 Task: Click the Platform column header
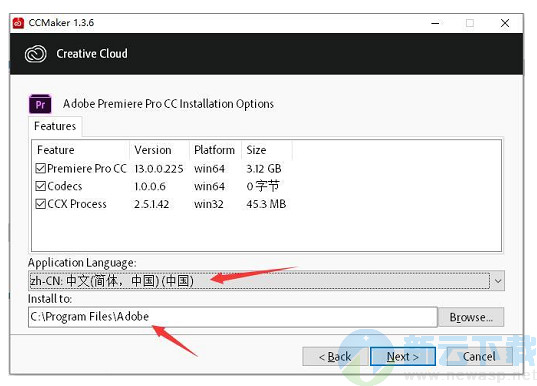pyautogui.click(x=215, y=150)
